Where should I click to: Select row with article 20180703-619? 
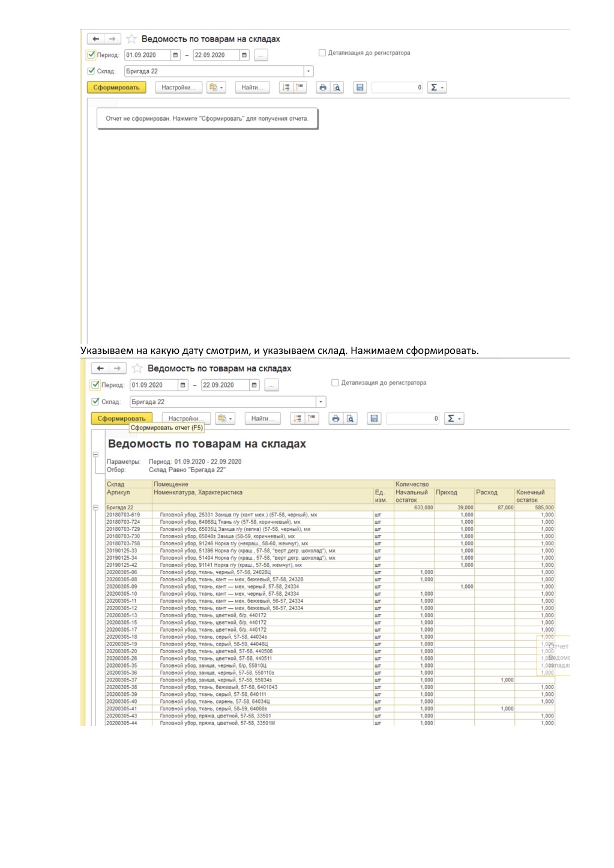tap(330, 515)
